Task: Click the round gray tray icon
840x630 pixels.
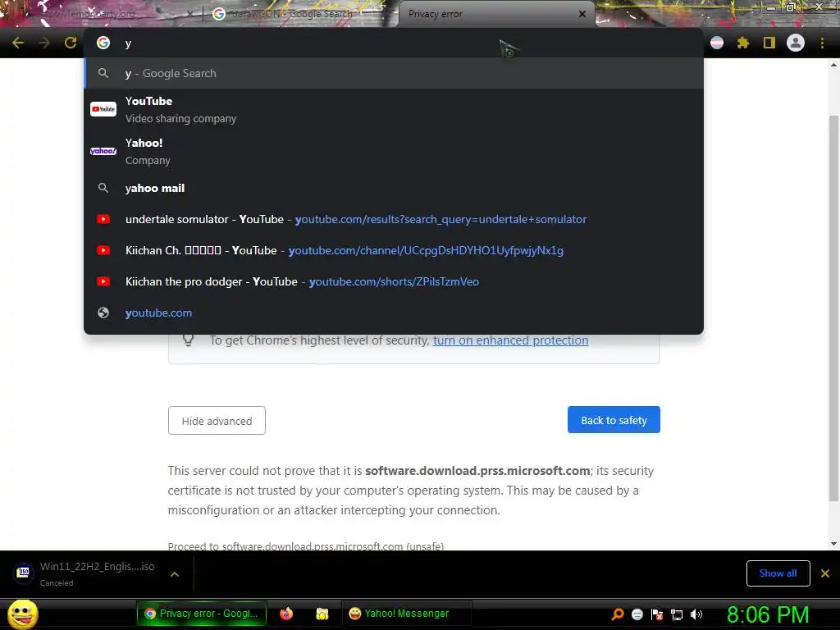Action: [x=637, y=614]
